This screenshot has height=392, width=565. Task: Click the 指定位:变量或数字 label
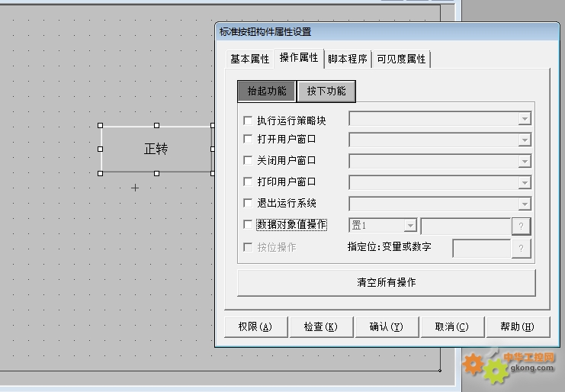point(389,247)
